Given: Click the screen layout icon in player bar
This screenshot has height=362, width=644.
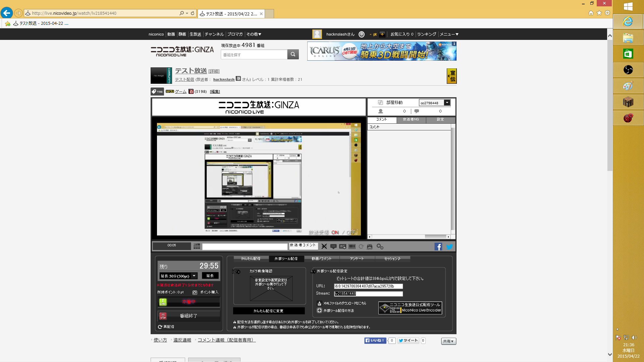Looking at the screenshot, I should coord(352,246).
